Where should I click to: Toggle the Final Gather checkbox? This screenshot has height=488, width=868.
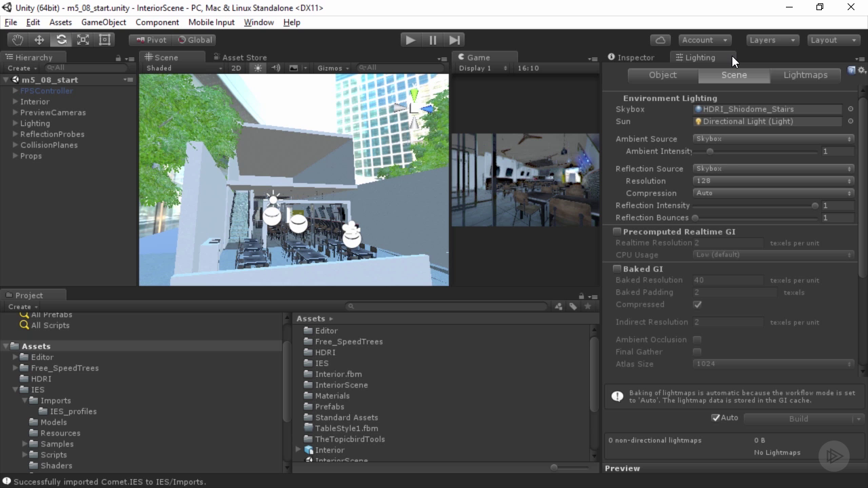point(697,352)
